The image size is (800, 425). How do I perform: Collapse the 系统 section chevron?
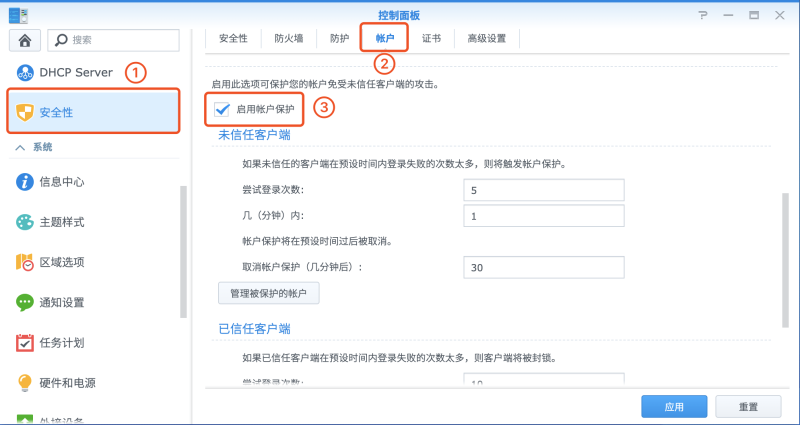coord(20,147)
